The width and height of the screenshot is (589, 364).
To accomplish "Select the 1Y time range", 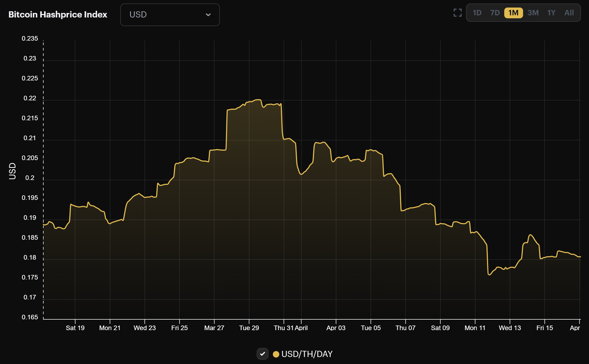I will pos(551,12).
